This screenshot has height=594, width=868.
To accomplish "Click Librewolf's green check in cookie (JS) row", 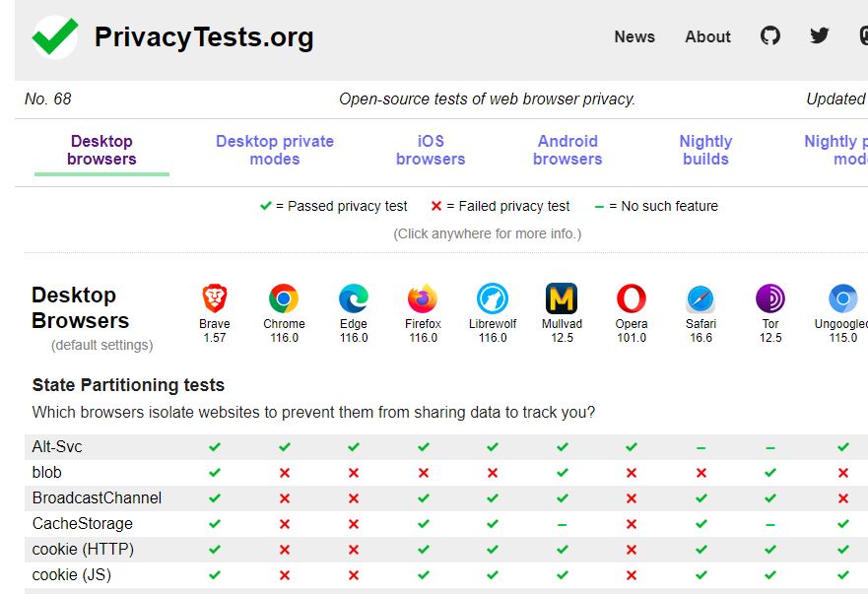I will point(493,575).
